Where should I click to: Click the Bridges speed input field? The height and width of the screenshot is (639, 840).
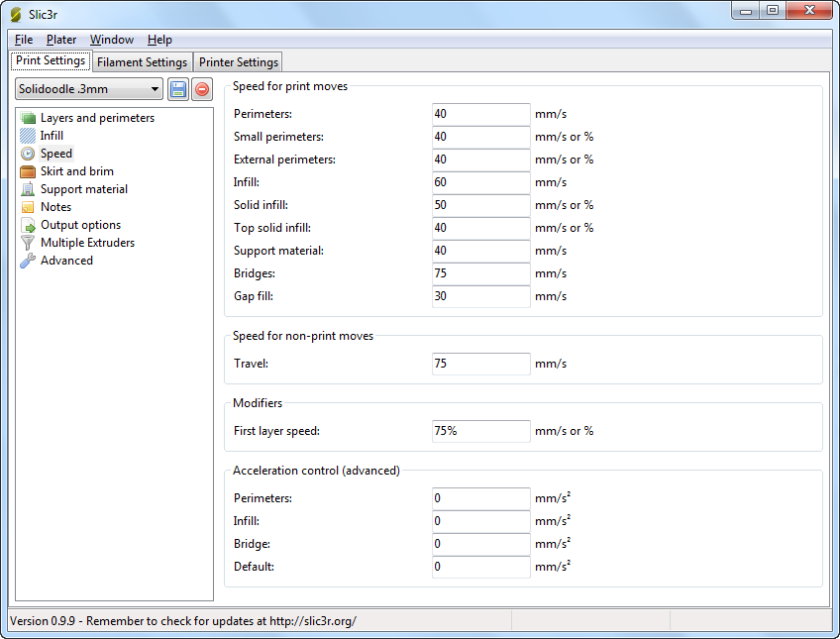(x=481, y=273)
